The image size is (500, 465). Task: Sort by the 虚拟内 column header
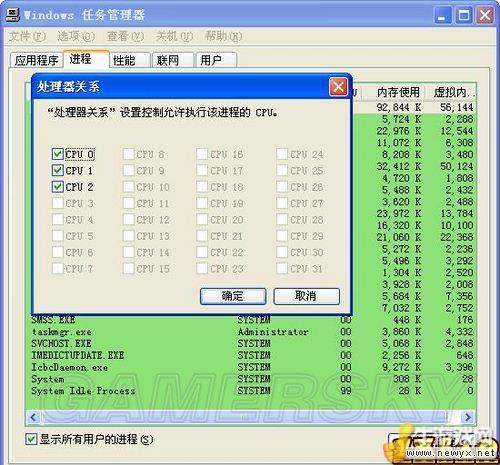pos(451,92)
